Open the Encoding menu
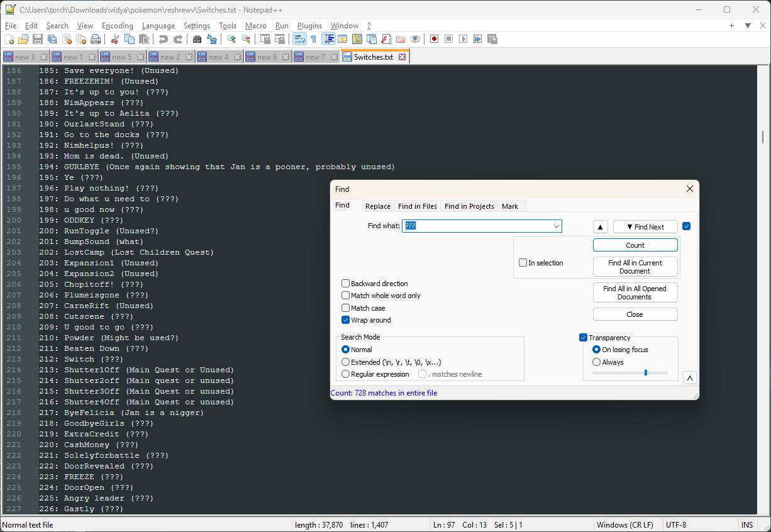 tap(118, 26)
